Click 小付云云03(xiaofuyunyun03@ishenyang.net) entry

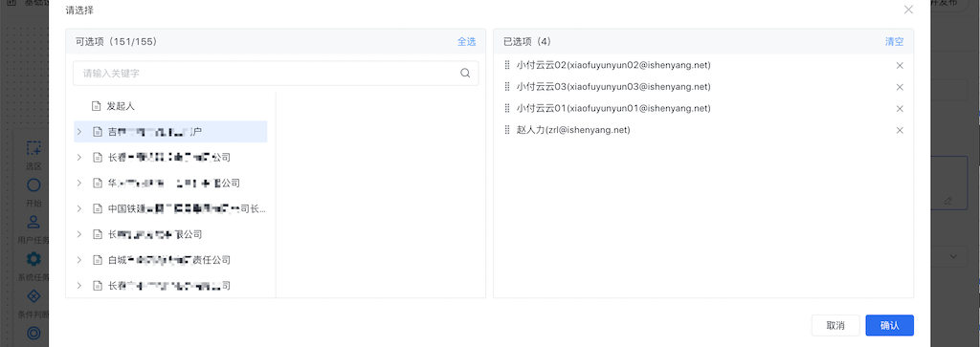click(x=613, y=87)
